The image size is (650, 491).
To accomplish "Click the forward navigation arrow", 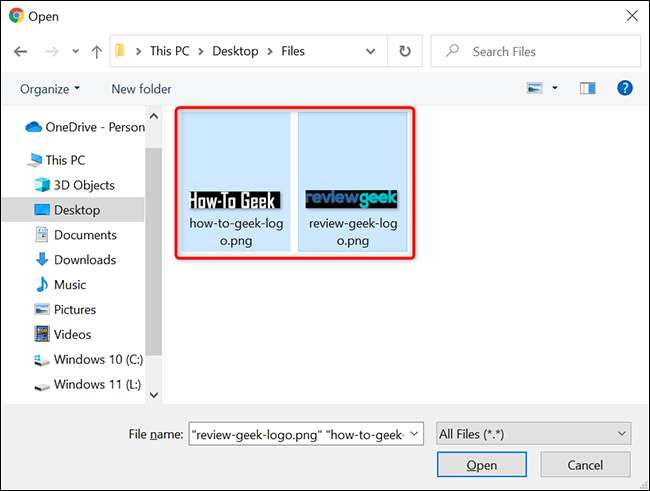I will pos(51,51).
